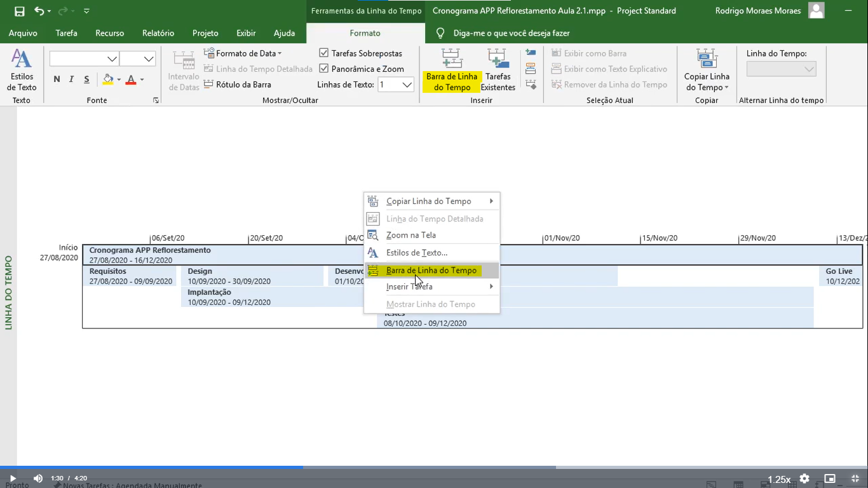868x488 pixels.
Task: Click the Rodrigo Moraes Moraes account name
Action: pyautogui.click(x=757, y=11)
